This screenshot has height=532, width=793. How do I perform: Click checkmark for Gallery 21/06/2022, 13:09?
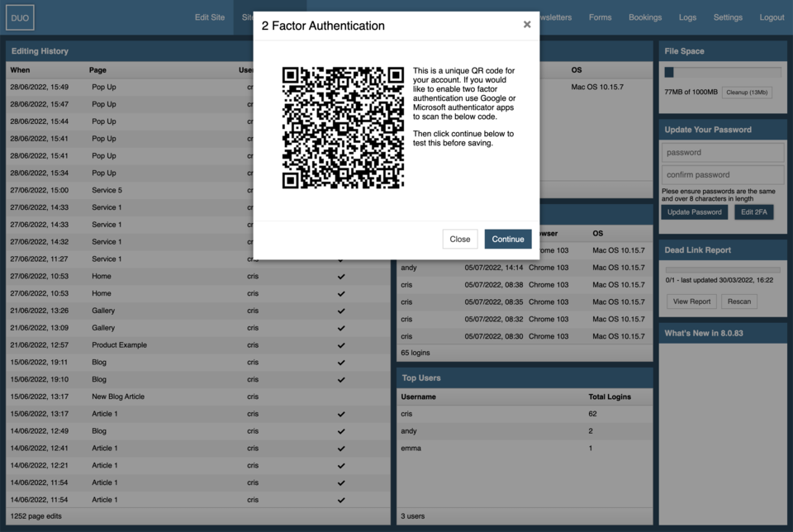341,328
